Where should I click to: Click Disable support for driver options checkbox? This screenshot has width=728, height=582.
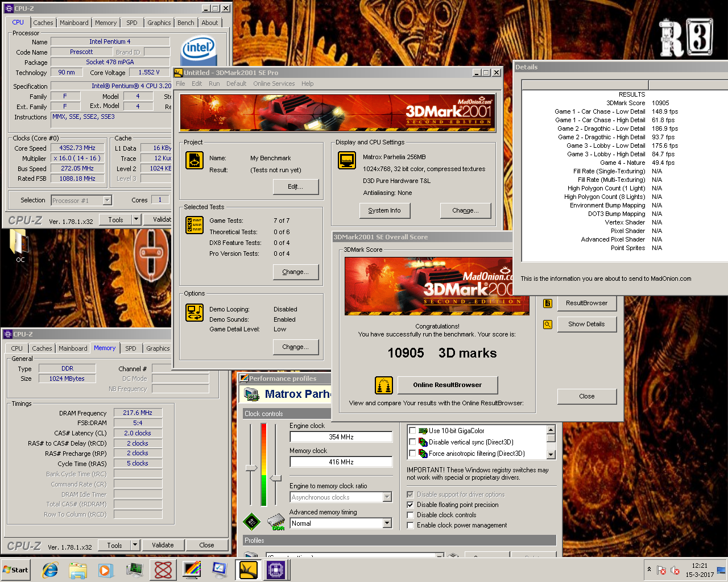410,494
